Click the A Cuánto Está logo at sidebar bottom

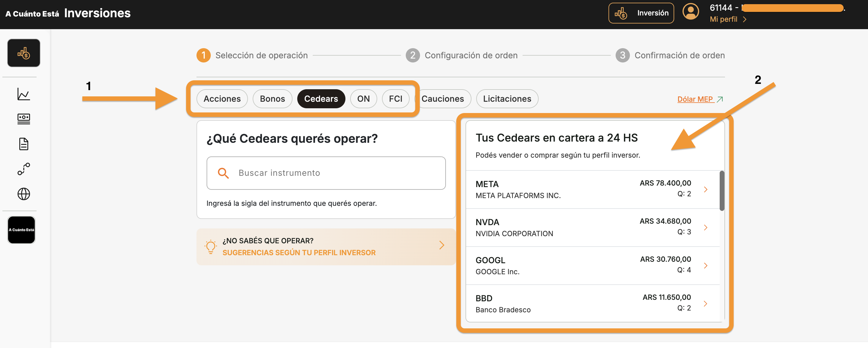point(21,230)
